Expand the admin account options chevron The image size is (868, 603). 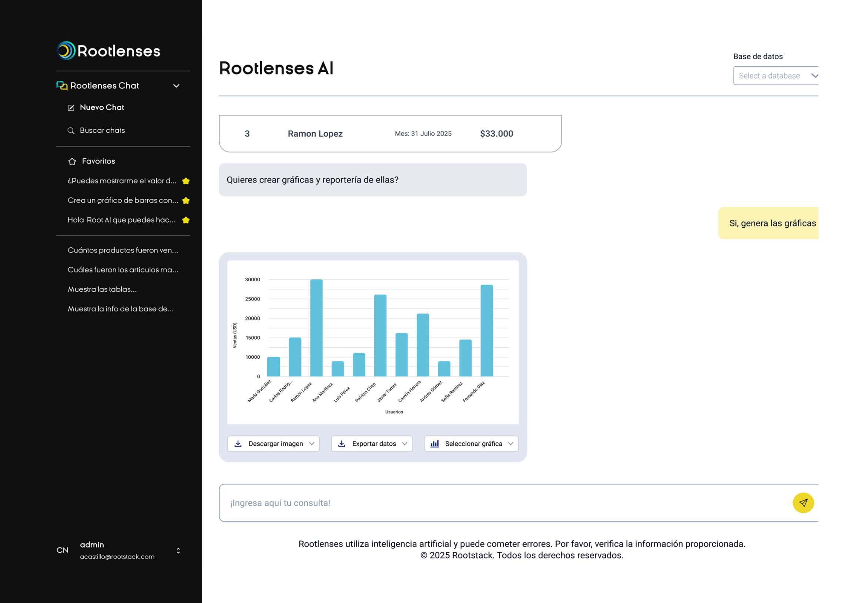(178, 550)
